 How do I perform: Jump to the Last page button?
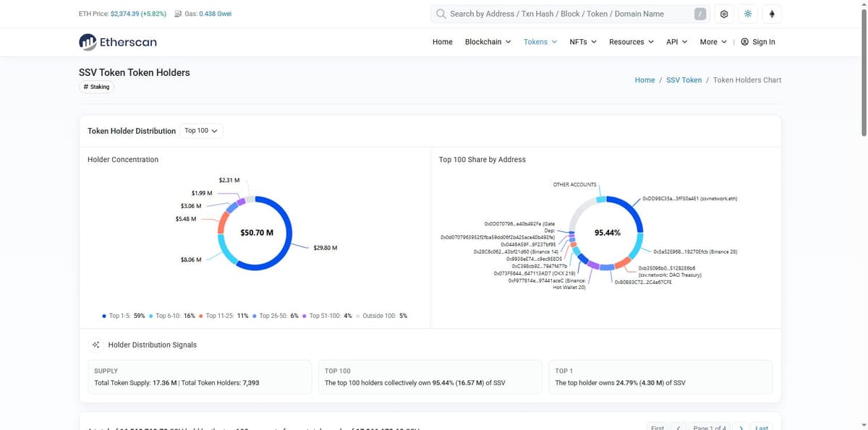[x=762, y=427]
